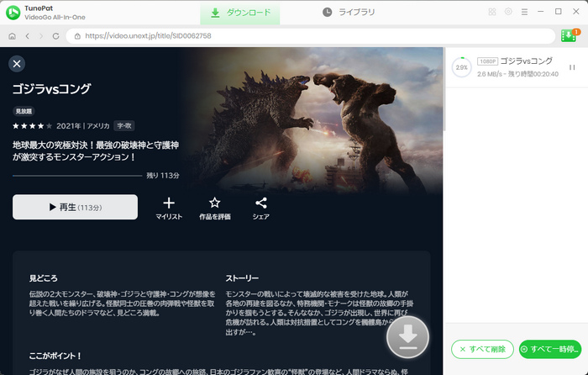Click the ここがポイント！ heading

(x=55, y=356)
